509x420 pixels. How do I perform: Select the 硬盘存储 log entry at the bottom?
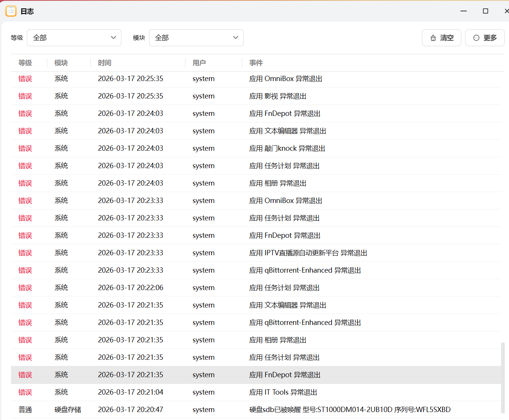pyautogui.click(x=254, y=409)
